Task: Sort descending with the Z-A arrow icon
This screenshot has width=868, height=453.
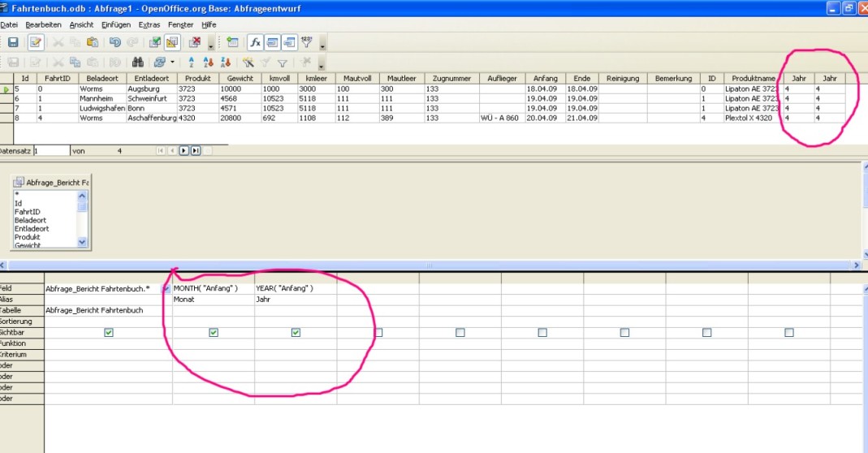Action: [x=225, y=62]
